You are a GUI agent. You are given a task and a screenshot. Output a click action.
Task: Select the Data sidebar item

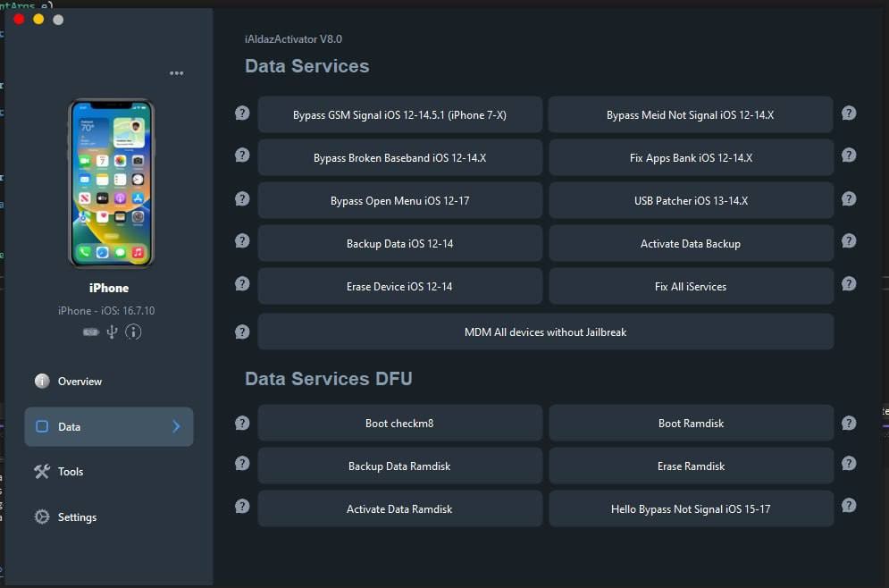click(x=109, y=426)
